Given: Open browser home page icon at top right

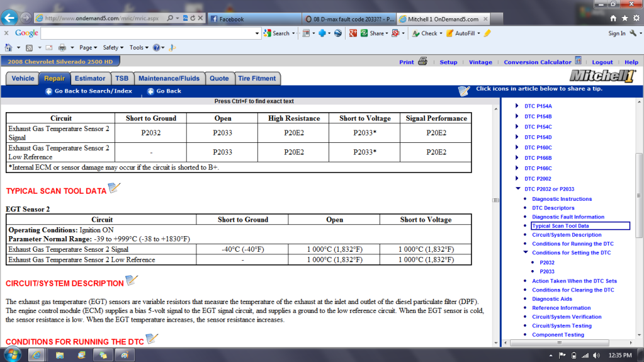Looking at the screenshot, I should (613, 18).
